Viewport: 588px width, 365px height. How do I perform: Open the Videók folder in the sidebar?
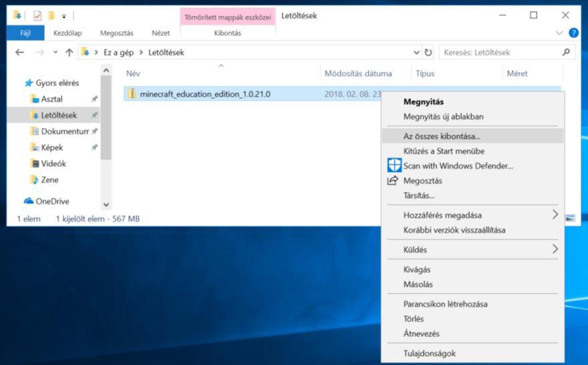[53, 163]
